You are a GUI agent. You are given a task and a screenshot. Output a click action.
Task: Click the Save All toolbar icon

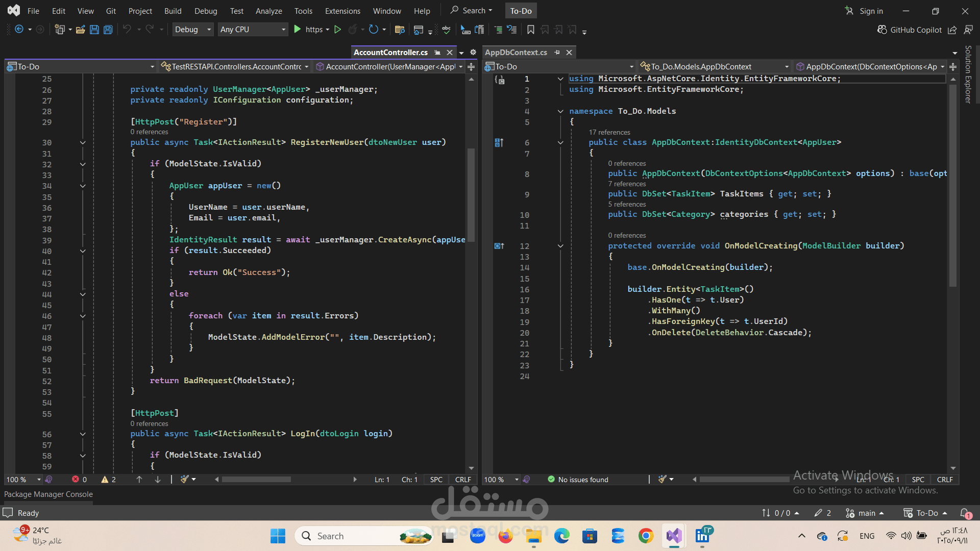tap(108, 30)
